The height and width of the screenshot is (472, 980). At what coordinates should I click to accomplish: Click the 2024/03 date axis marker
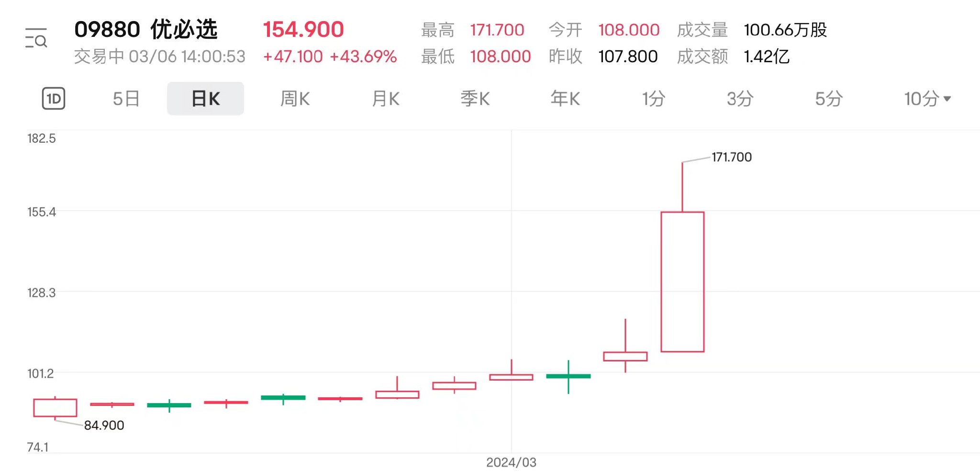pos(511,462)
